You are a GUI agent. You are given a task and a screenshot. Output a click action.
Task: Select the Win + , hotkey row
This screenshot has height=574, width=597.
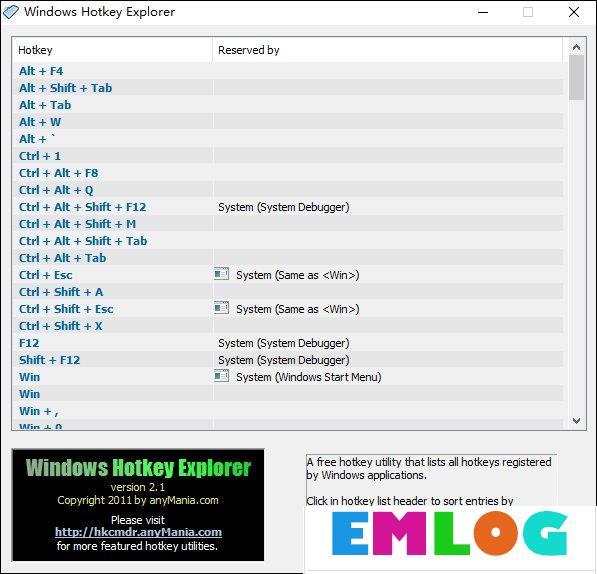288,411
